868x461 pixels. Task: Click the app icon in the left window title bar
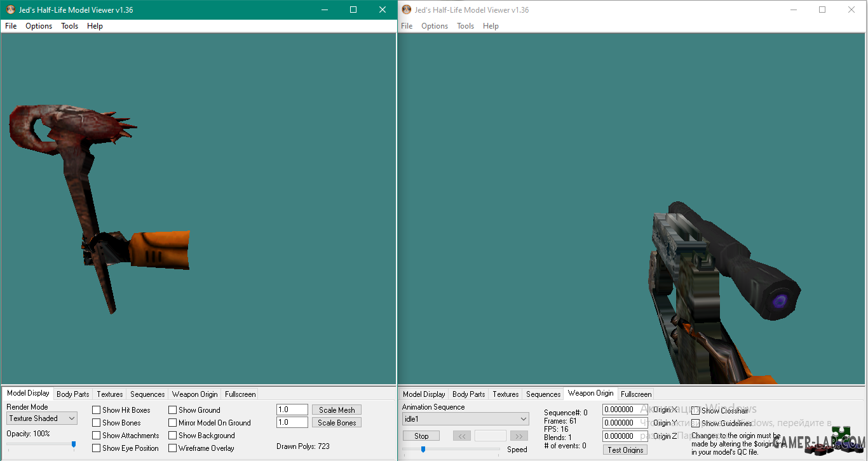(11, 10)
